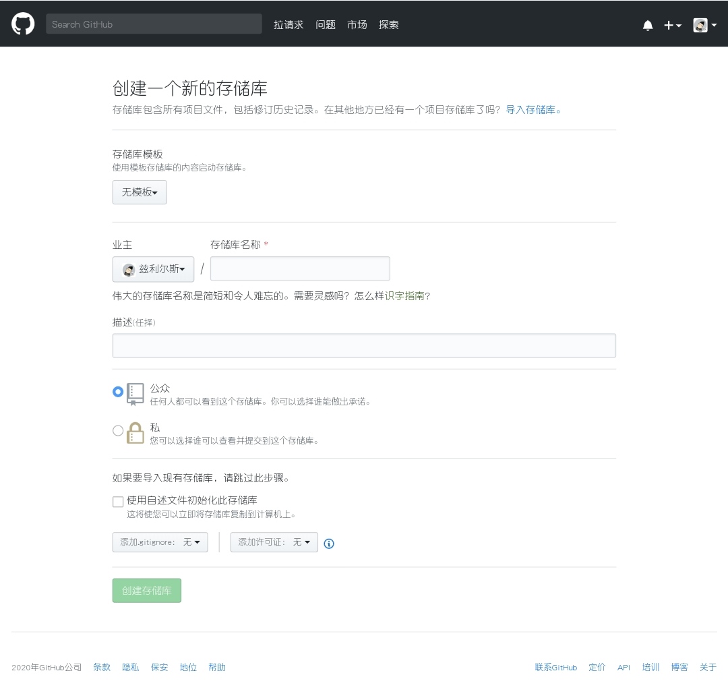
Task: Focus the Search GitHub box
Action: (154, 24)
